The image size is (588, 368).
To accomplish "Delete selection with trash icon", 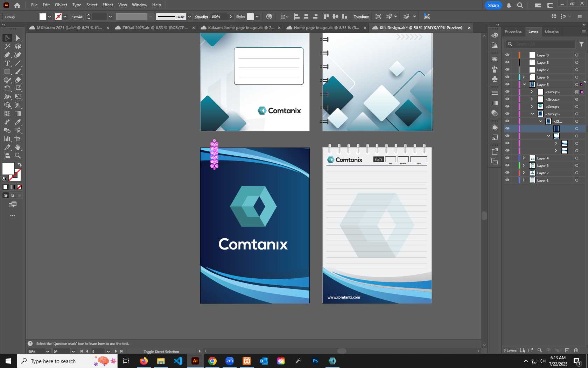I will 576,350.
